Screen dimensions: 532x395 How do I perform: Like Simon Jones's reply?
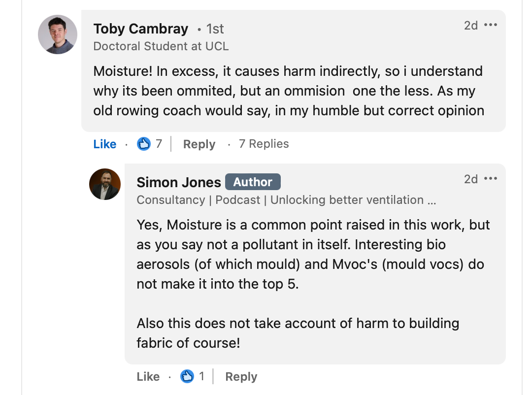148,376
